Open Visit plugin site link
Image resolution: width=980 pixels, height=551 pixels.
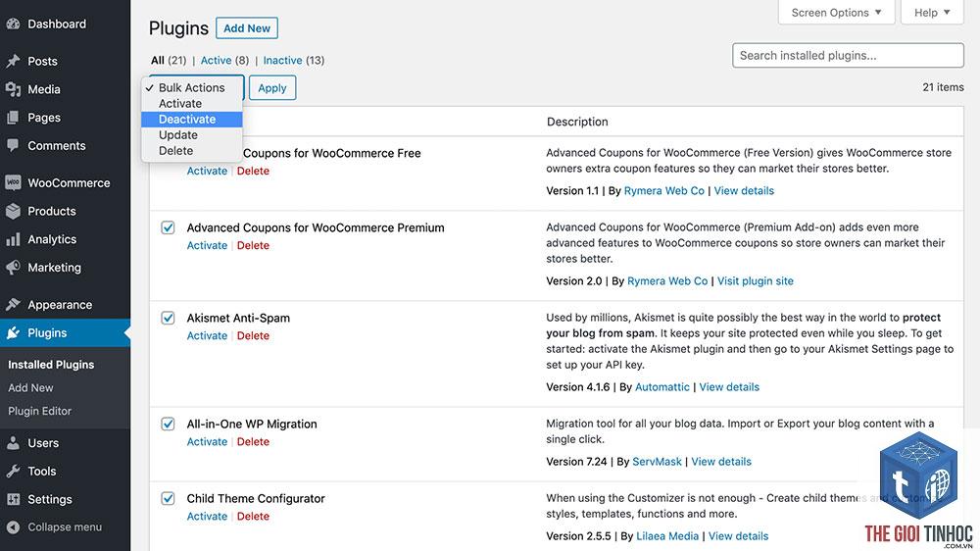coord(755,280)
